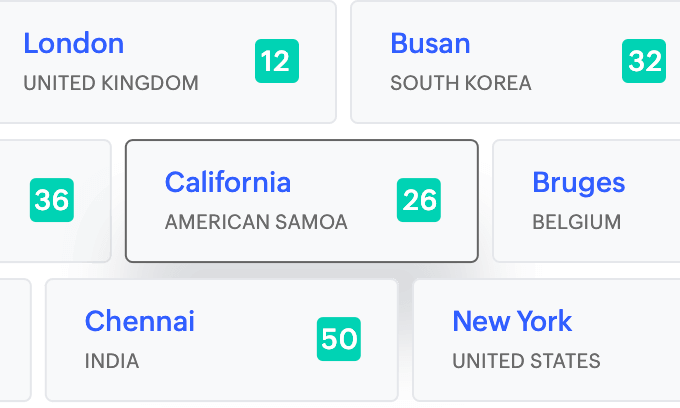Click the green 12 badge beside London
This screenshot has height=408, width=680.
[277, 62]
